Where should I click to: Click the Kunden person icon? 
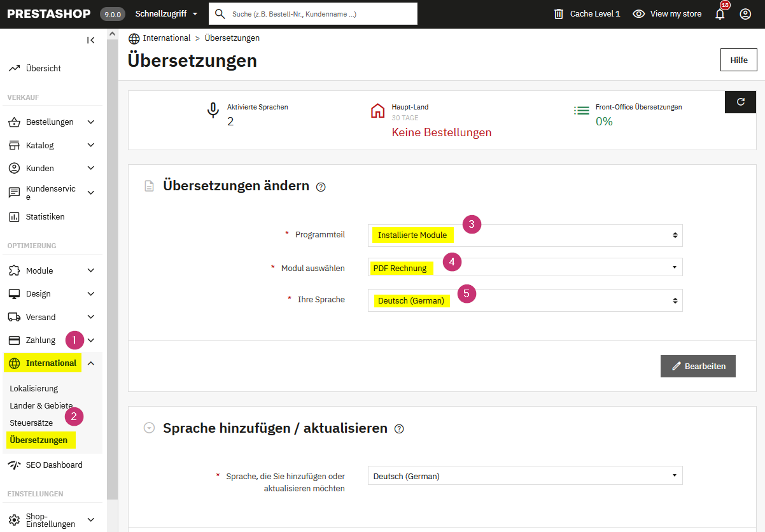click(x=14, y=168)
